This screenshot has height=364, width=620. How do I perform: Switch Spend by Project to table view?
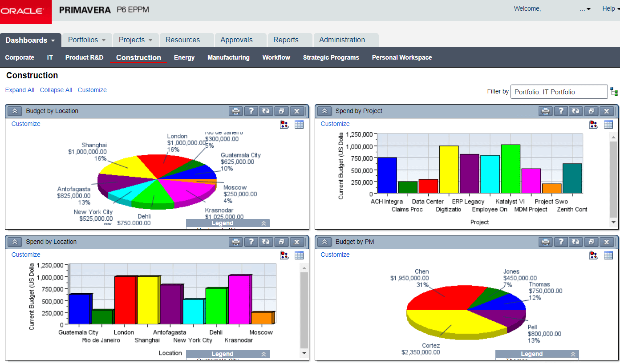pyautogui.click(x=608, y=124)
